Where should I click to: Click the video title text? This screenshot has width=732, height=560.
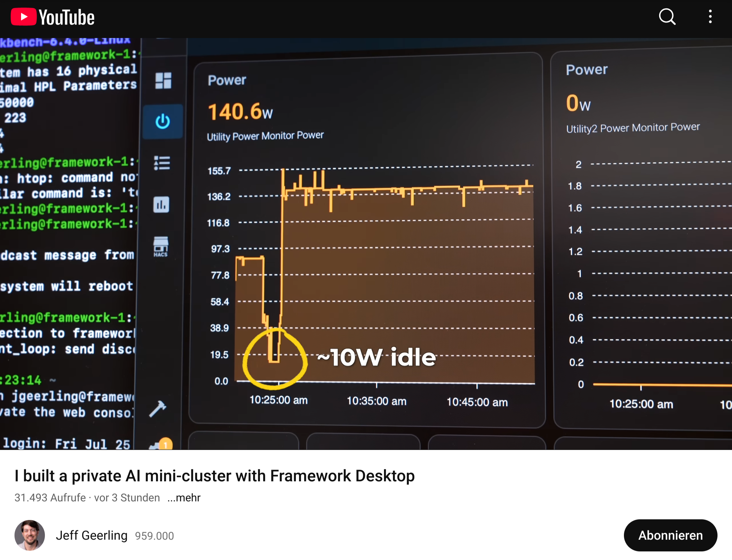[x=214, y=476]
